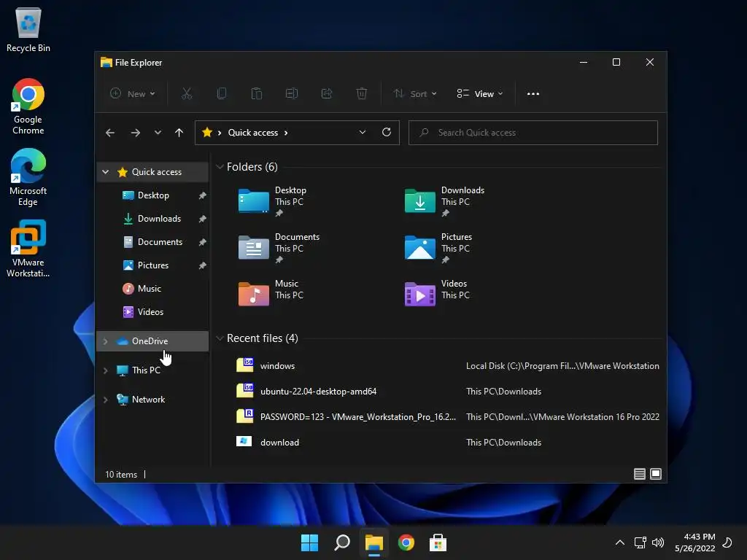
Task: Select the Recycle Bin desktop icon
Action: click(28, 30)
